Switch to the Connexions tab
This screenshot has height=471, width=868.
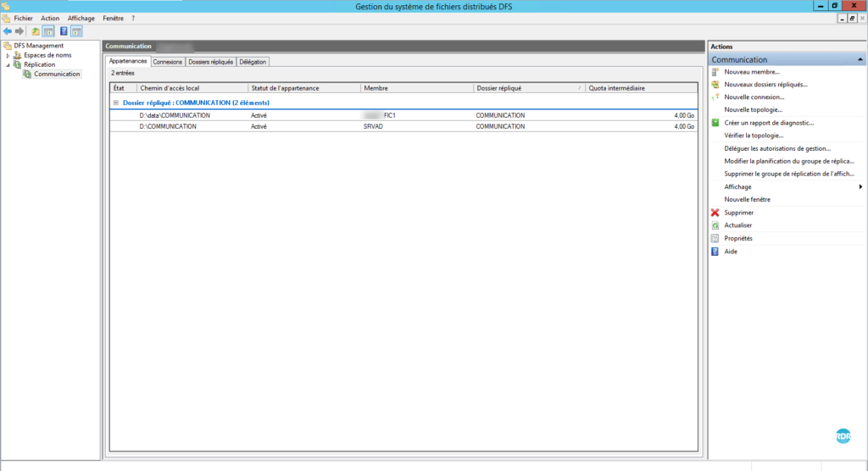pos(168,62)
